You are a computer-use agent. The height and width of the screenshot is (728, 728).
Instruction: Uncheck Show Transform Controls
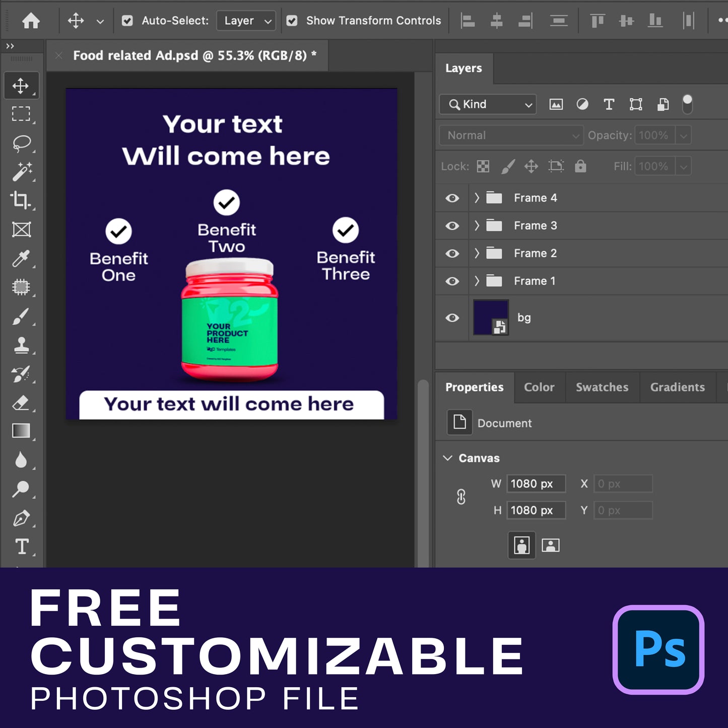(x=292, y=21)
